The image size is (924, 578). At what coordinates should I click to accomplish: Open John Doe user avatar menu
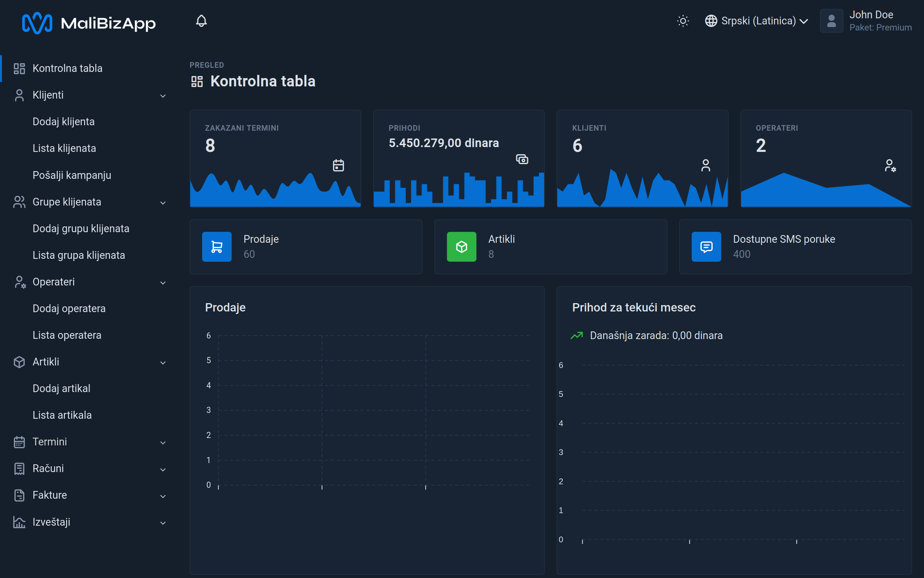831,21
